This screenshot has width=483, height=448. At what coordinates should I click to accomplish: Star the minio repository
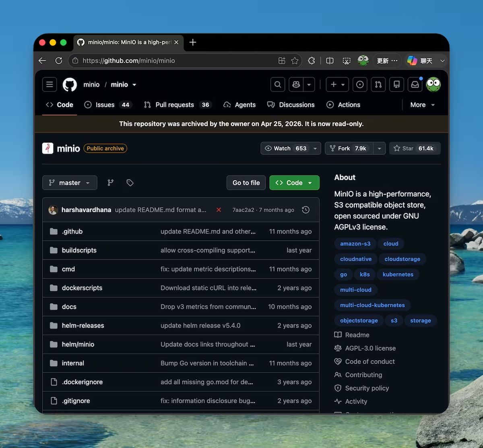point(415,149)
